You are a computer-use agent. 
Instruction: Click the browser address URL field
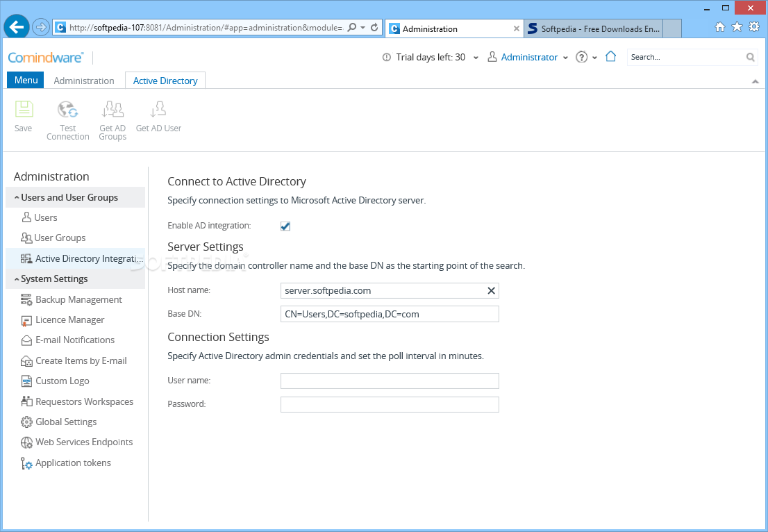(206, 27)
